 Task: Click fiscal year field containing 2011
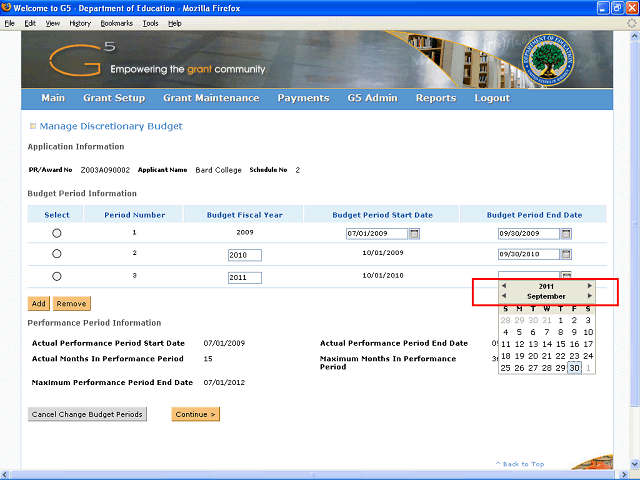[x=244, y=277]
